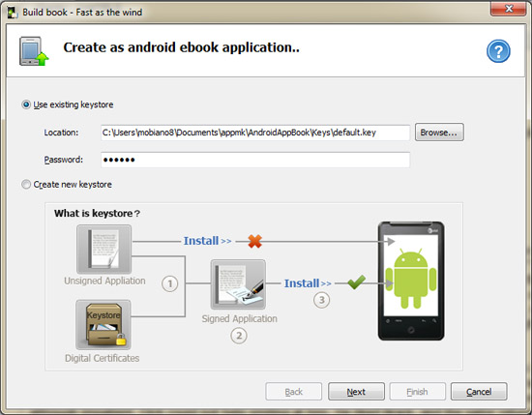Click the blue help question mark icon
The height and width of the screenshot is (415, 532).
click(498, 51)
